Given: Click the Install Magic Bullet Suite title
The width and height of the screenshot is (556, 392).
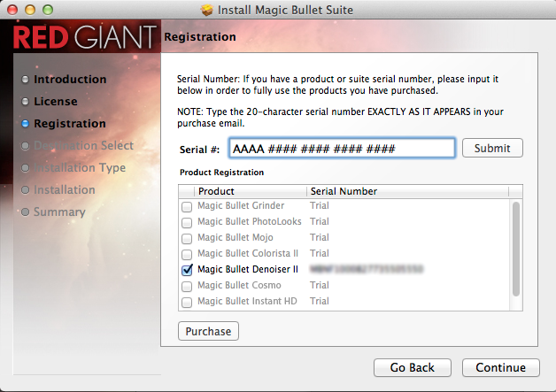Looking at the screenshot, I should (x=285, y=10).
